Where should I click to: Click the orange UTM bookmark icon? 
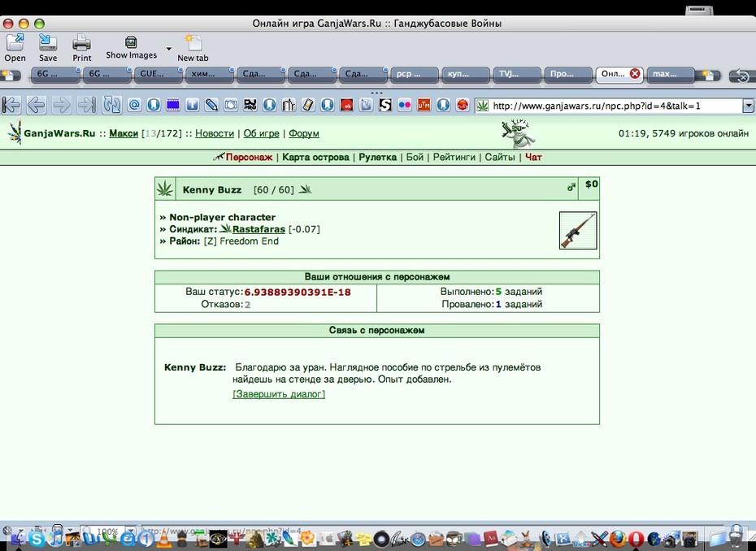click(424, 105)
